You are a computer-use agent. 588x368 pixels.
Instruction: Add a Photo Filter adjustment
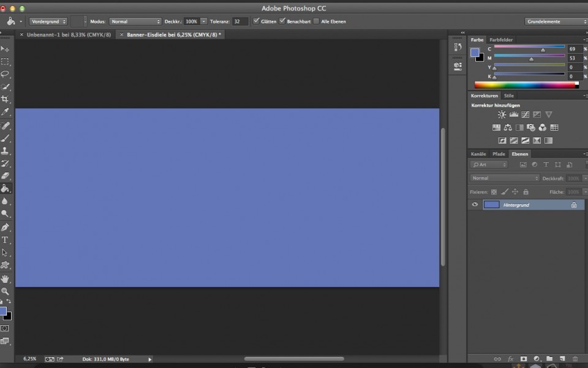pos(531,128)
